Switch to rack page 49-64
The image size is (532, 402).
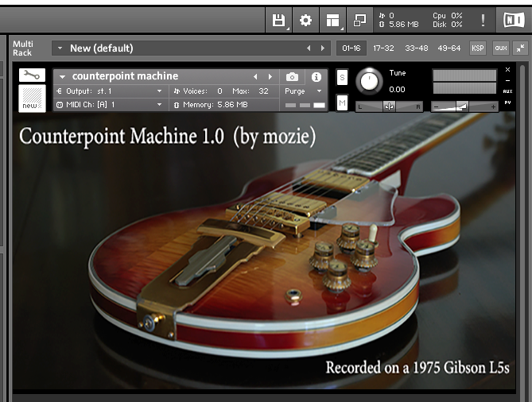tap(449, 48)
